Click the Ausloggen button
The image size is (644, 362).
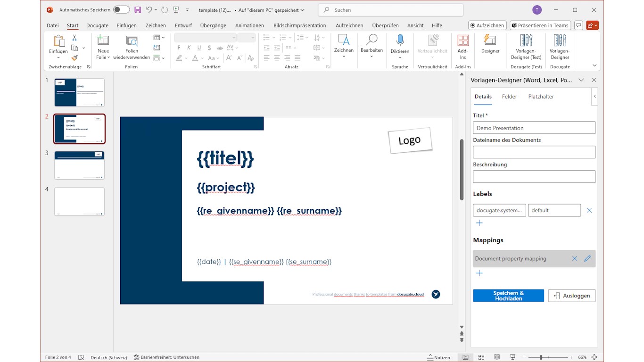coord(571,296)
